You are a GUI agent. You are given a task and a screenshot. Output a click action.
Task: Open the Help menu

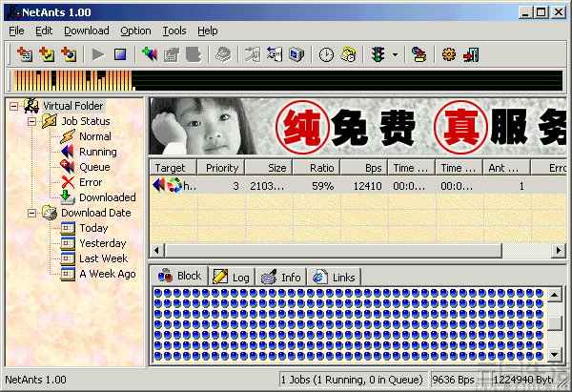pos(208,31)
